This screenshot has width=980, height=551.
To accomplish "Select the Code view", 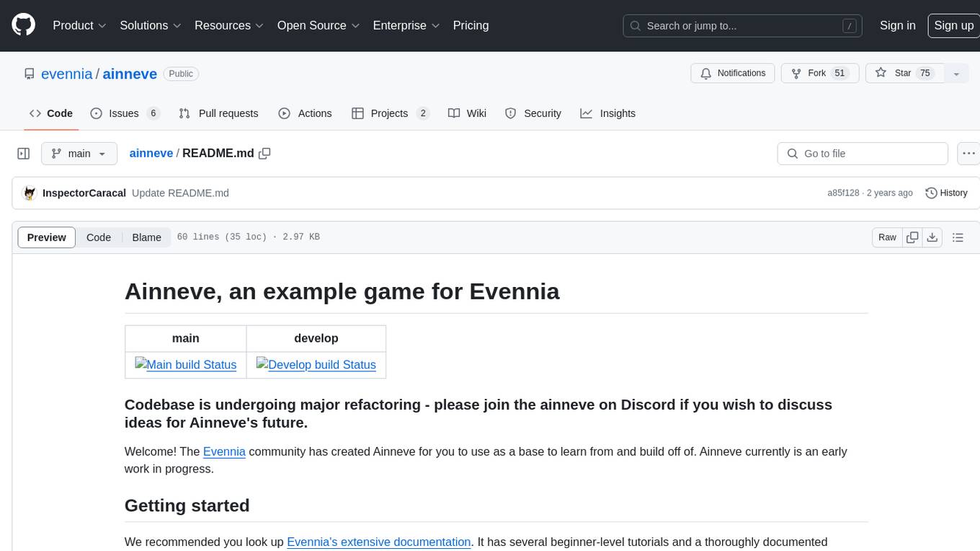I will [x=99, y=237].
